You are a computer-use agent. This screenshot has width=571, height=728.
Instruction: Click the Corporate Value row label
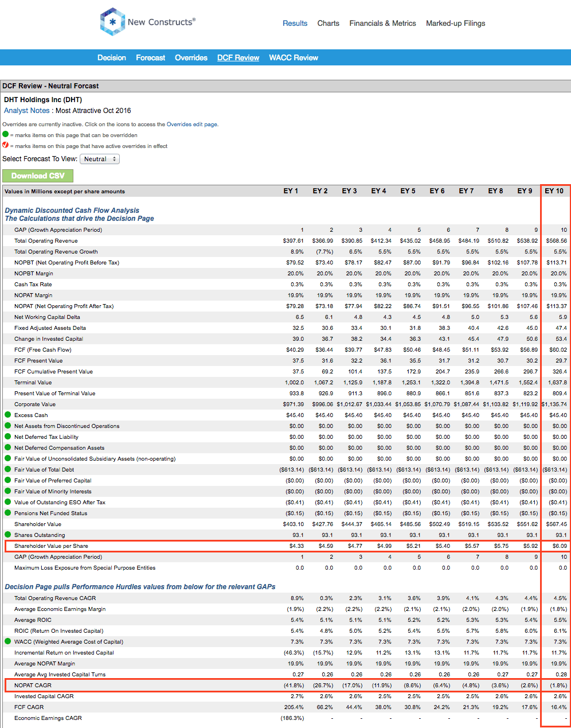tap(35, 404)
